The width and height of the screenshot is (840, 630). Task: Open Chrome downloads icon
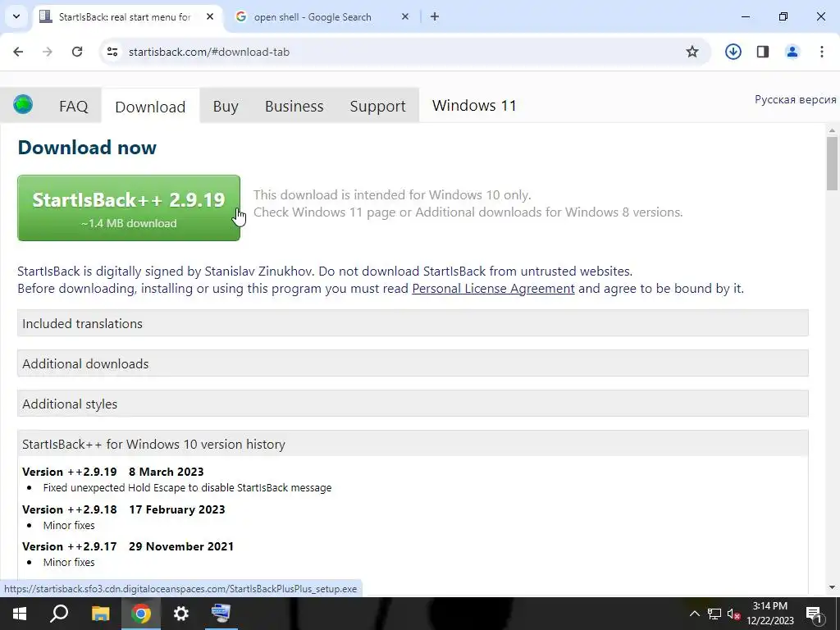[x=733, y=52]
